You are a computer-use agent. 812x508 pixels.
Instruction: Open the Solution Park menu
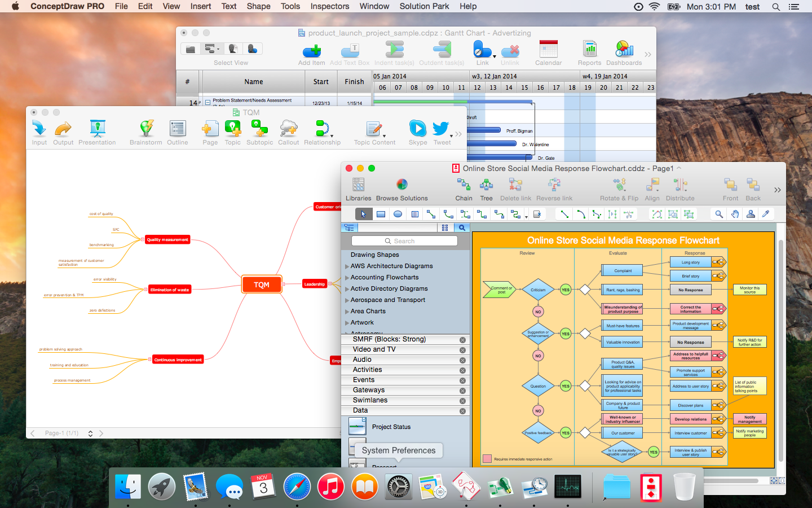click(x=424, y=6)
